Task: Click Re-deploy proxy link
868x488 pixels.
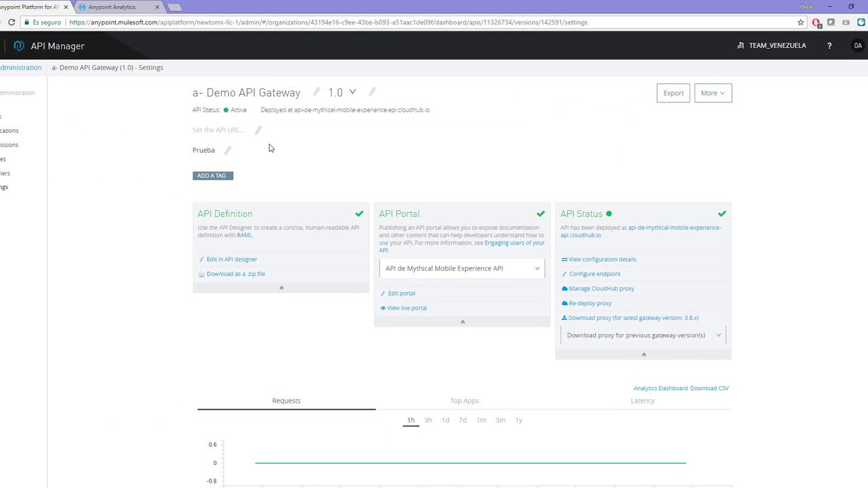Action: pos(589,304)
